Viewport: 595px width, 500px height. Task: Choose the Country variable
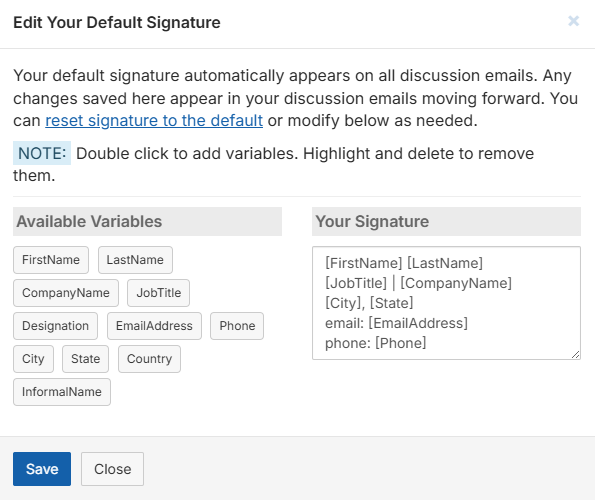pyautogui.click(x=149, y=359)
